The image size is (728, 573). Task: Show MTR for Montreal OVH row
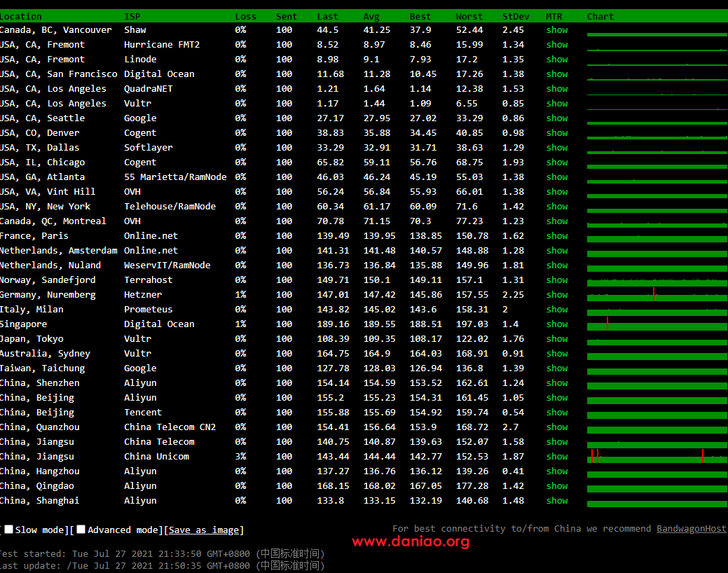tap(556, 221)
